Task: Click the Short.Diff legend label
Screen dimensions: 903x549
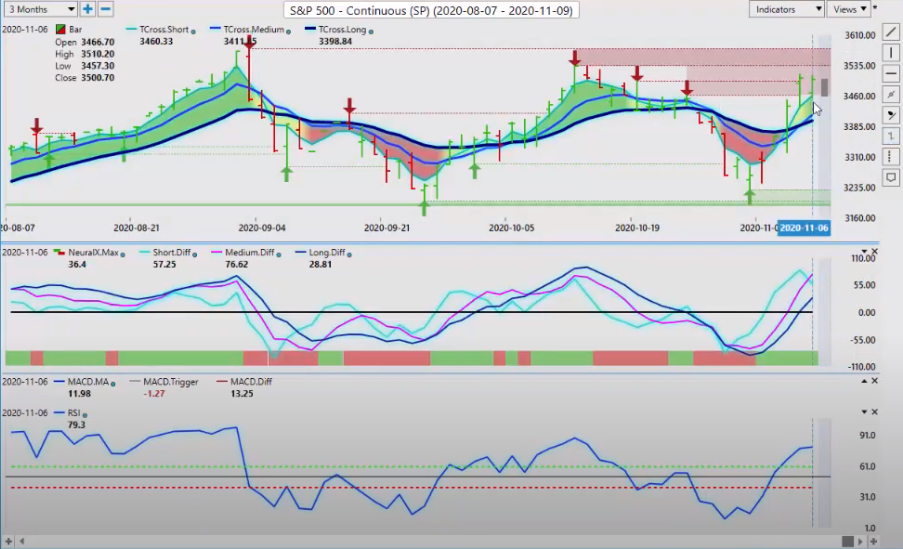Action: click(172, 252)
